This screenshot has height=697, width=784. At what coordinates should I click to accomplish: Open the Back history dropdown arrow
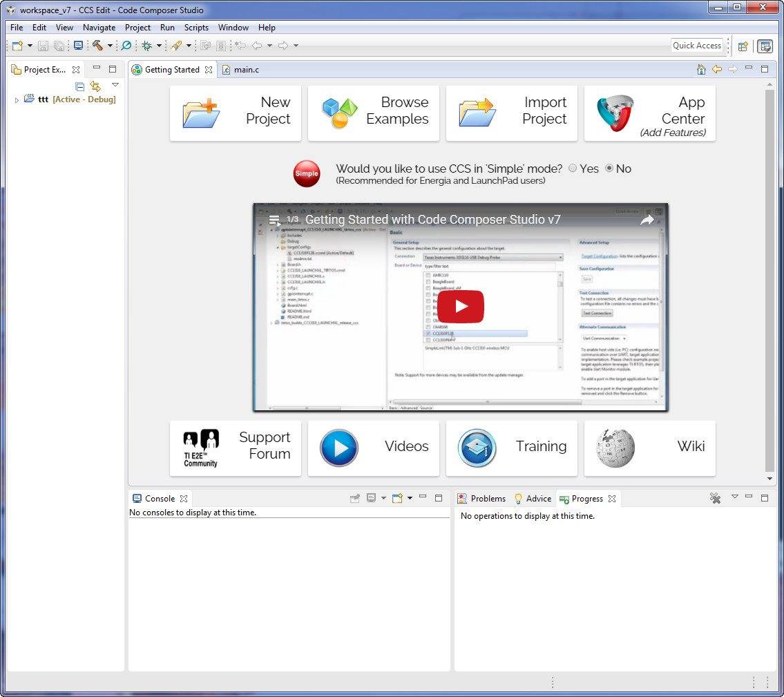(x=269, y=46)
